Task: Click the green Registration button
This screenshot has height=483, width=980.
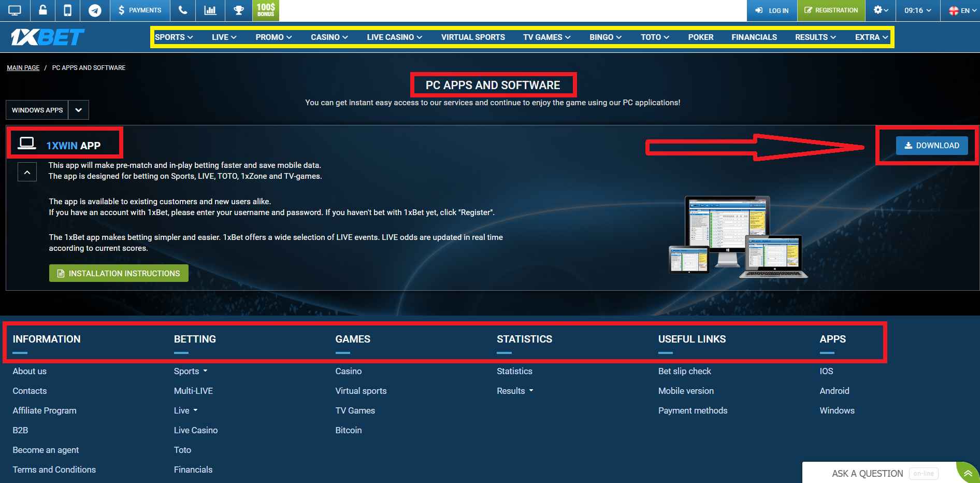Action: [x=831, y=10]
